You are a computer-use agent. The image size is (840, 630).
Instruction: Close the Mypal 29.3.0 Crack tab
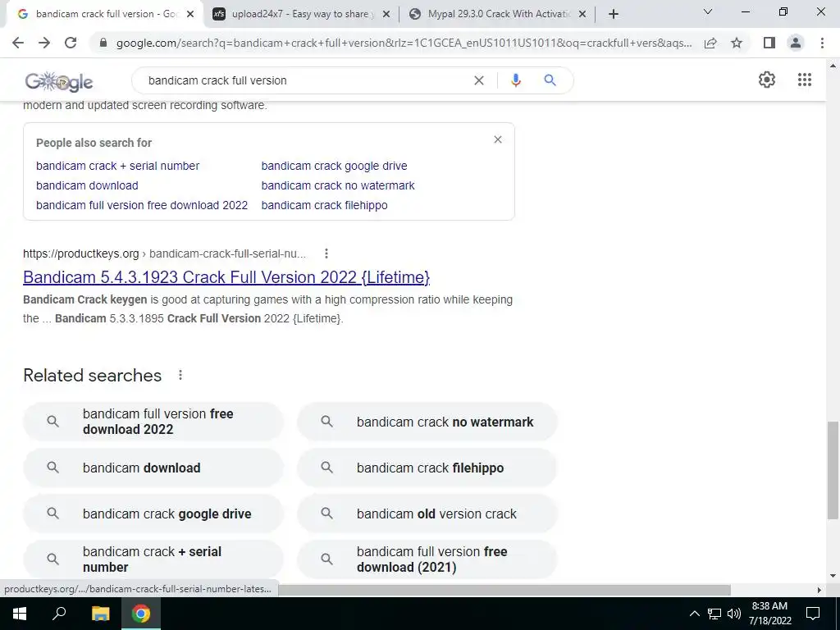tap(582, 15)
